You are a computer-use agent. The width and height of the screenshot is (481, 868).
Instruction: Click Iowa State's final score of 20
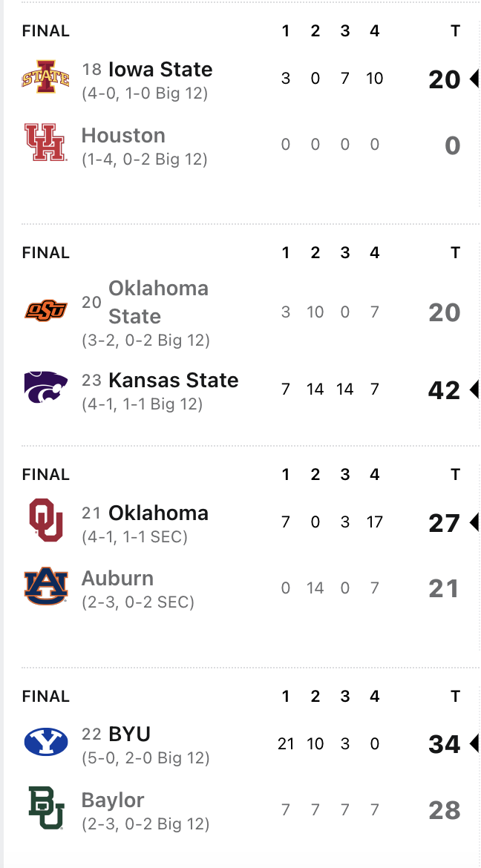(x=445, y=79)
